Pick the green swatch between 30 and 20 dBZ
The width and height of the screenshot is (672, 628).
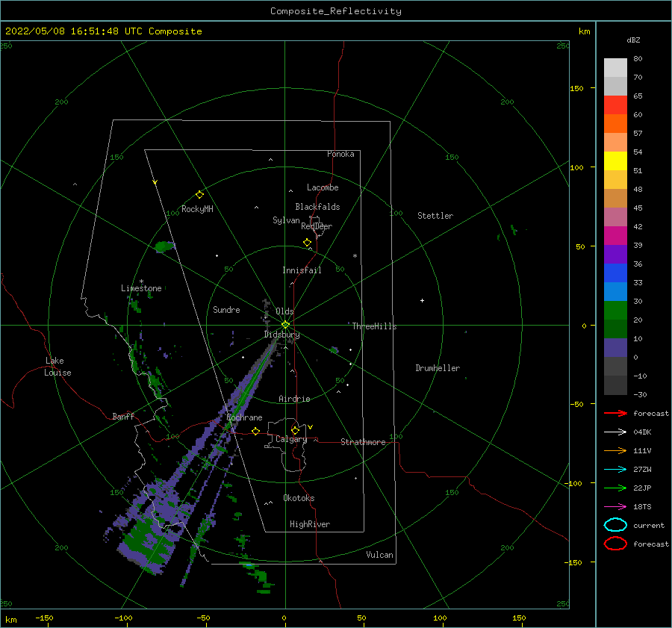pyautogui.click(x=615, y=311)
